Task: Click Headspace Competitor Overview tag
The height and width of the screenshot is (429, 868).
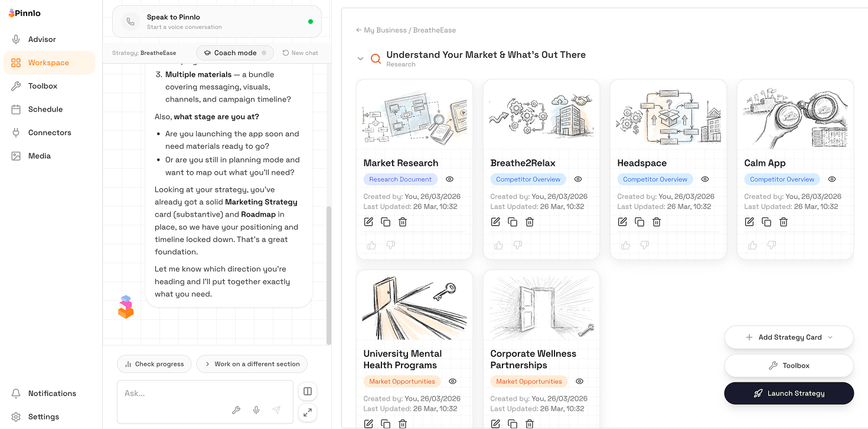Action: tap(655, 179)
